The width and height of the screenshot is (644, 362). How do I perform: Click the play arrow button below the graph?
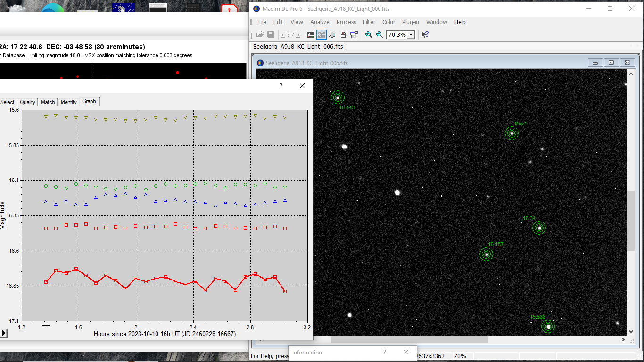(x=3, y=333)
